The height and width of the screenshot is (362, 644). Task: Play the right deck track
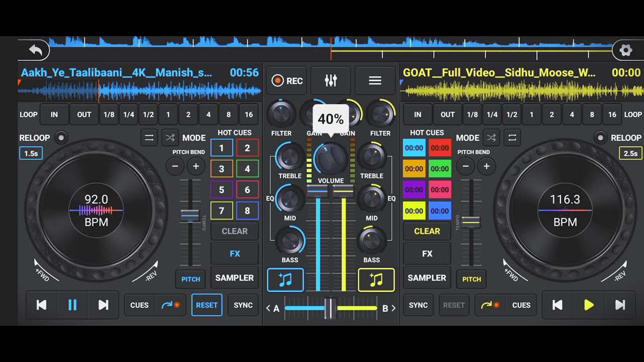tap(589, 305)
